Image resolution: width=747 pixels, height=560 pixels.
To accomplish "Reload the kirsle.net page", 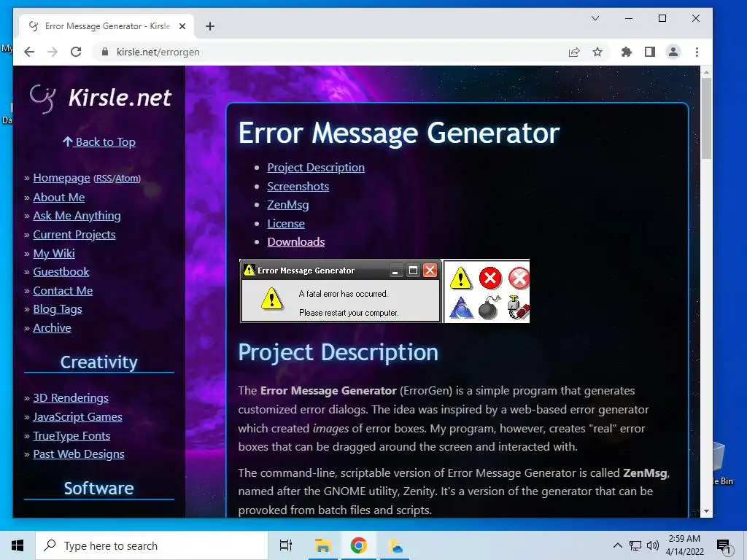I will (76, 52).
